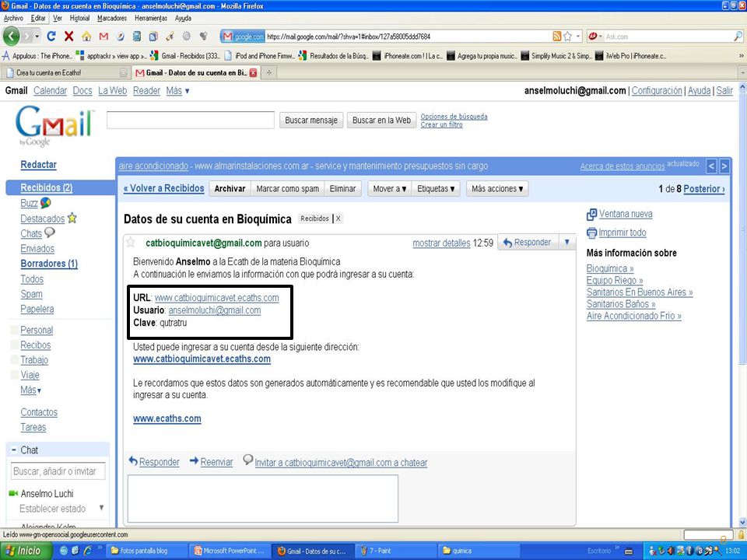Click Volver a Recibidos
The width and height of the screenshot is (747, 560).
(x=164, y=188)
